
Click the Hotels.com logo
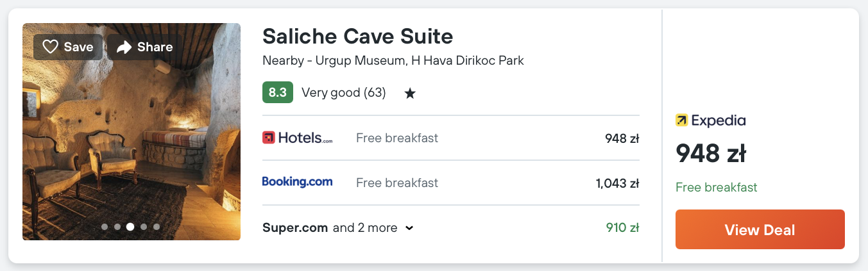click(x=298, y=138)
